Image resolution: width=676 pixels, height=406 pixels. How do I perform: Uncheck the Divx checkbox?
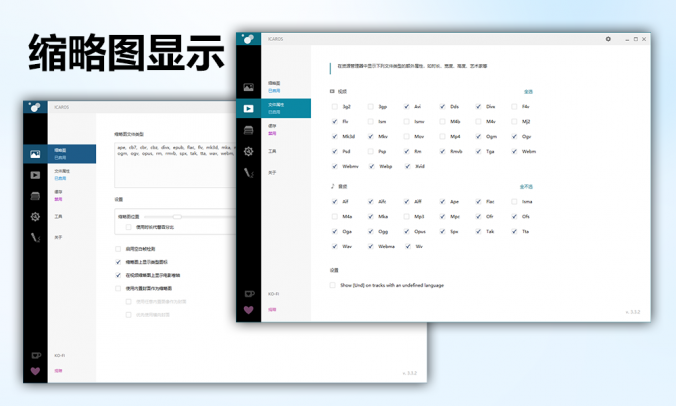(478, 106)
